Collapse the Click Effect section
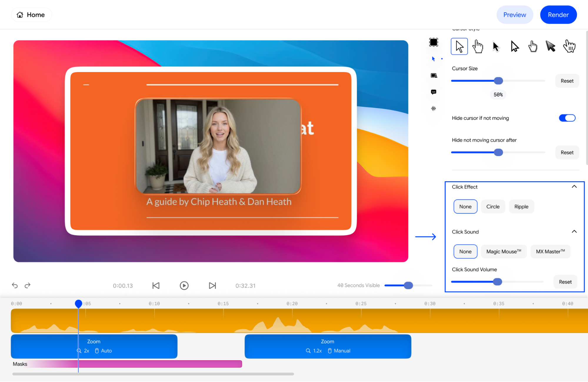The image size is (588, 382). [574, 187]
